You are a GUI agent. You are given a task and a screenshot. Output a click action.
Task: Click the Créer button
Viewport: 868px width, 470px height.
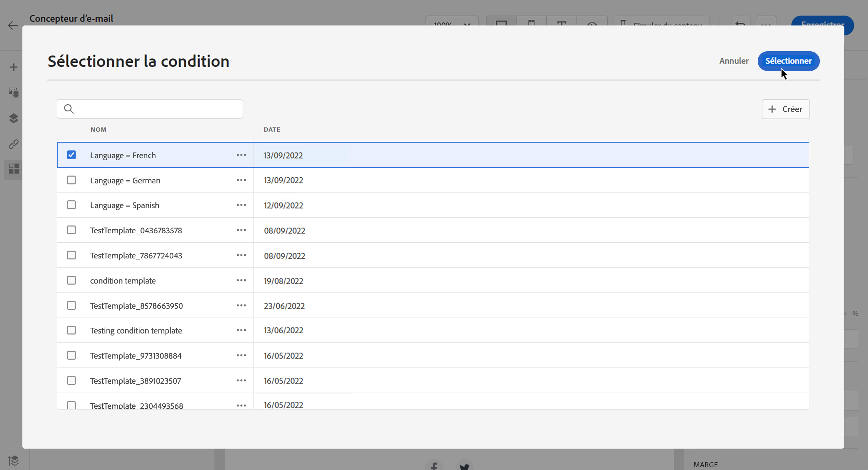[786, 109]
